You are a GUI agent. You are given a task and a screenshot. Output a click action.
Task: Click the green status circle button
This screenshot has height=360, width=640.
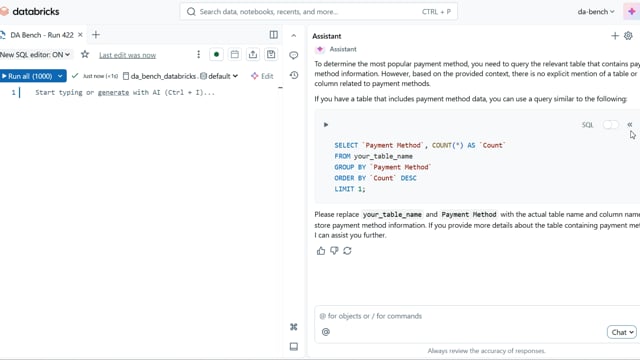point(216,54)
